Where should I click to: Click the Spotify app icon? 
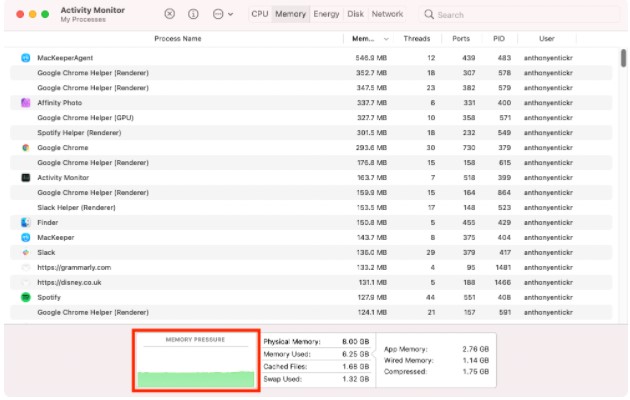(26, 297)
